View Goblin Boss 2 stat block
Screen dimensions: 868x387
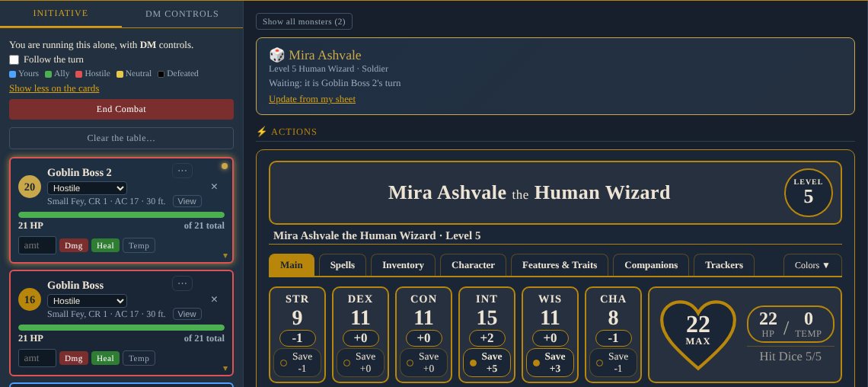click(187, 201)
